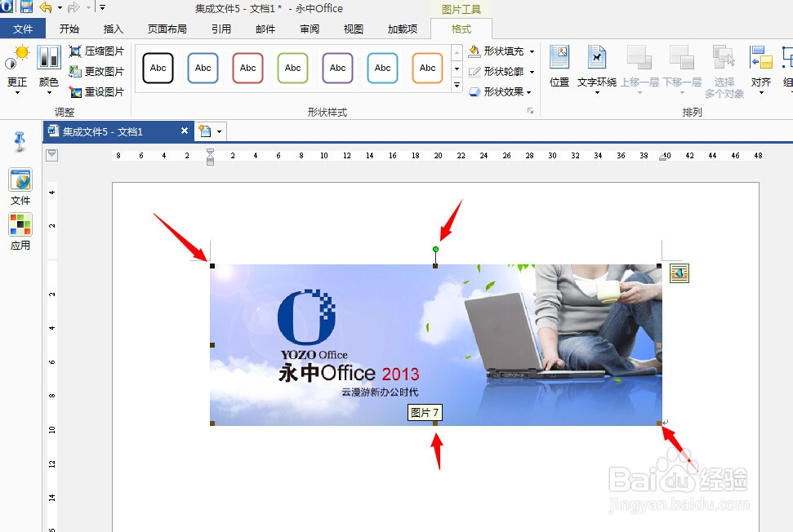
Task: Select the YOZO Office 2013 banner picture
Action: [x=436, y=344]
